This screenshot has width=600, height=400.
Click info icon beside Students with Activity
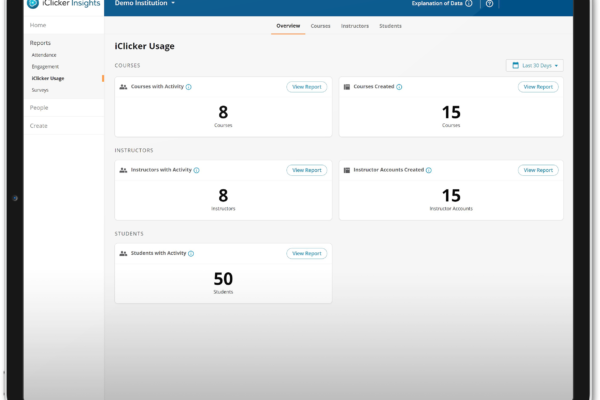point(191,253)
